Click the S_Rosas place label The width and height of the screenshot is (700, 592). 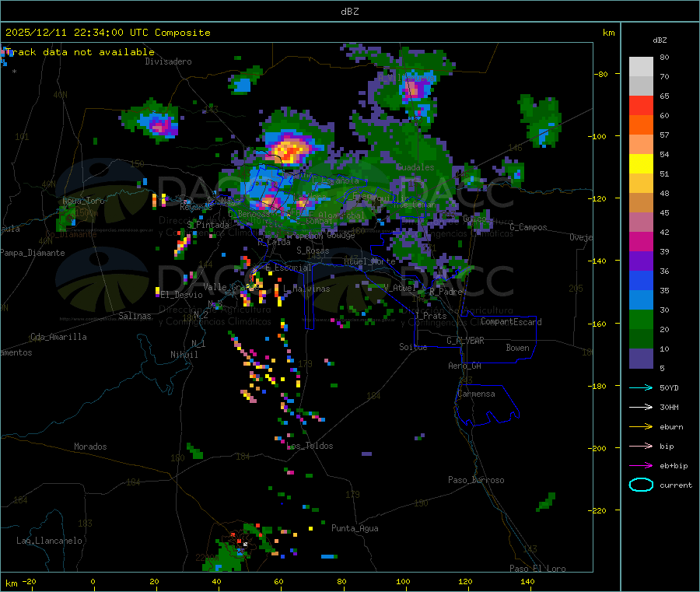(x=313, y=250)
